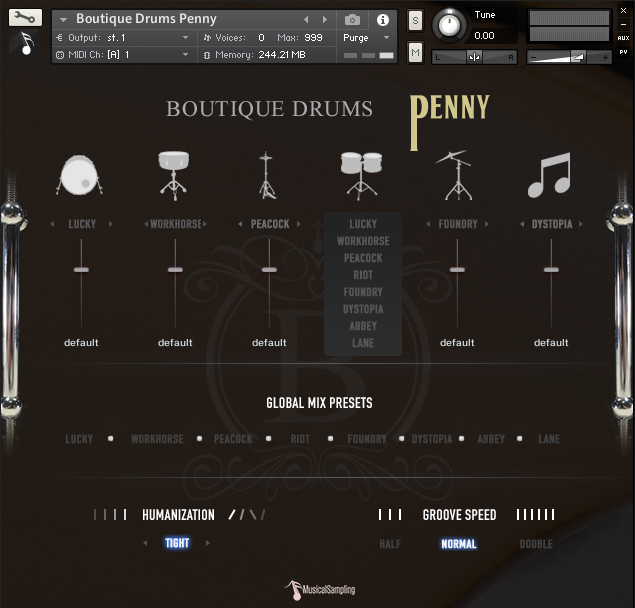This screenshot has width=635, height=608.
Task: Choose FOUNDRY in toms preset list
Action: point(363,292)
